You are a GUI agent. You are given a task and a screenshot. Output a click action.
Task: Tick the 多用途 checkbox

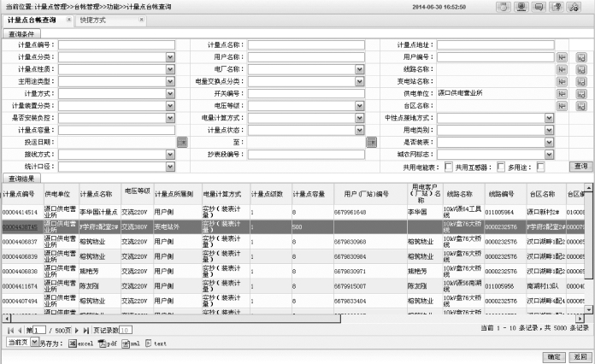coord(541,167)
